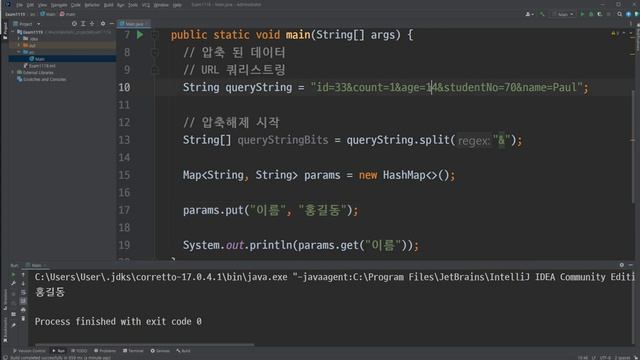Click Collapse All icon in Project panel header
Screen dimensions: 640x360
coord(92,24)
